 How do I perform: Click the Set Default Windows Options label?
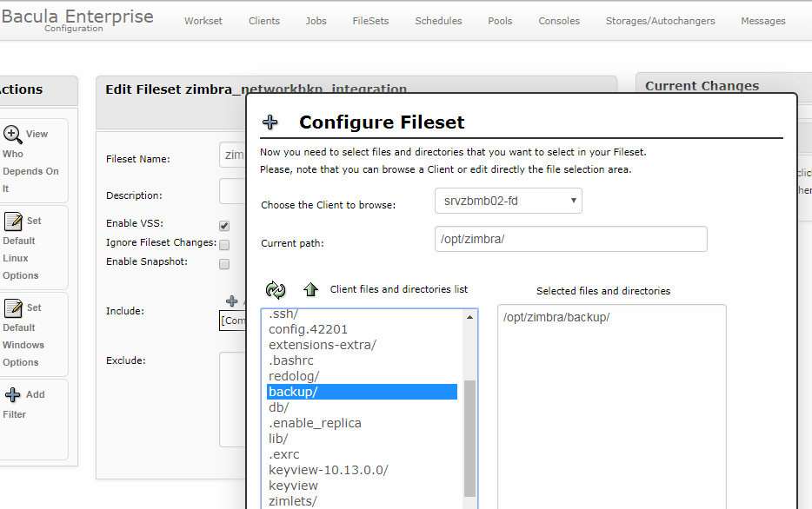coord(23,335)
